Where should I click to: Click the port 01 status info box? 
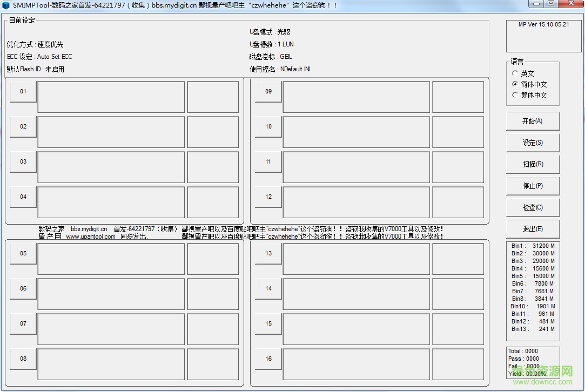point(111,97)
